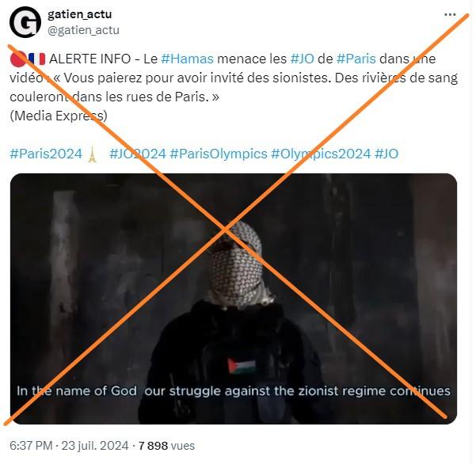Image resolution: width=476 pixels, height=464 pixels.
Task: Open the gatien_actu display name link
Action: [x=79, y=14]
